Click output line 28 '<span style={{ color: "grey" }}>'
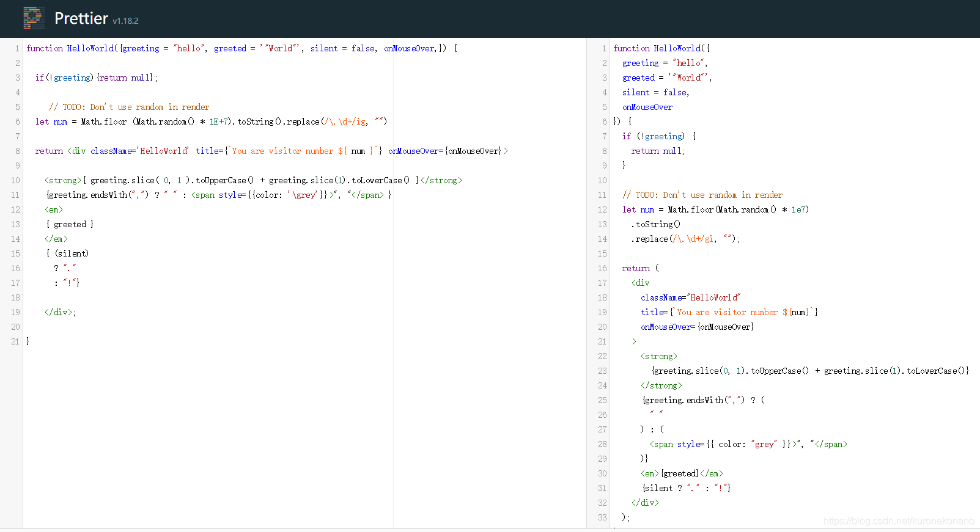The width and height of the screenshot is (980, 532). pos(723,444)
